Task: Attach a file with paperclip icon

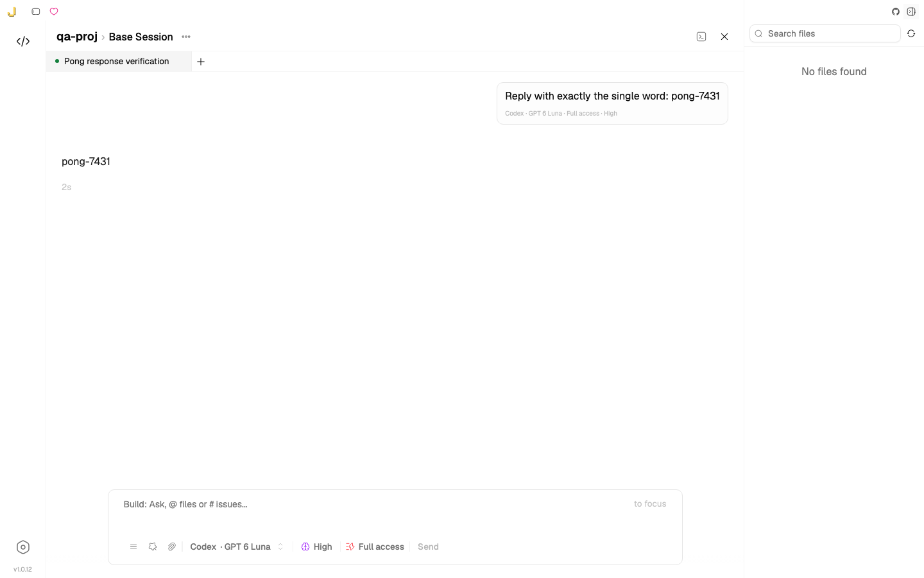Action: coord(172,547)
